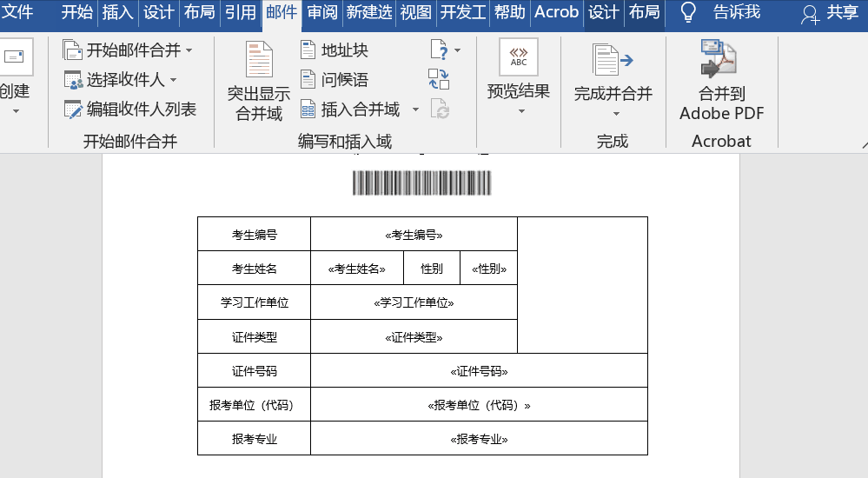The height and width of the screenshot is (478, 868).
Task: Click the «证件号码» merge field
Action: (480, 371)
